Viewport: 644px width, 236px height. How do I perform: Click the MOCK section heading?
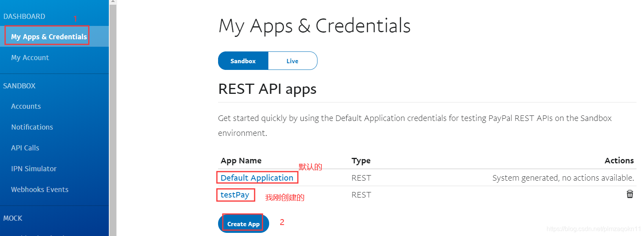coord(13,218)
